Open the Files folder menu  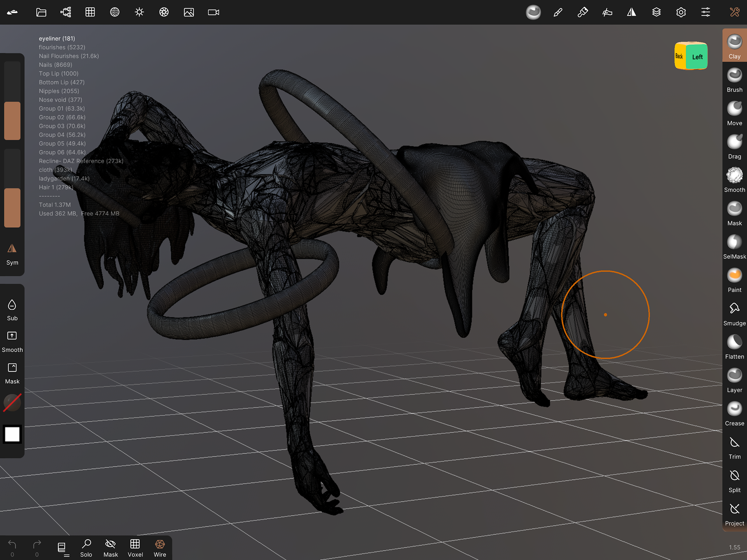coord(41,12)
